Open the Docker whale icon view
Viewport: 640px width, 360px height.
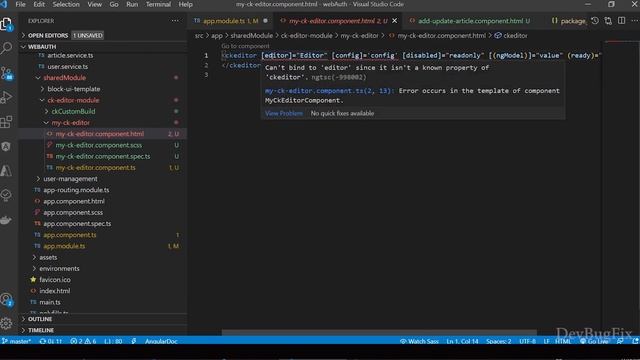pos(7,220)
